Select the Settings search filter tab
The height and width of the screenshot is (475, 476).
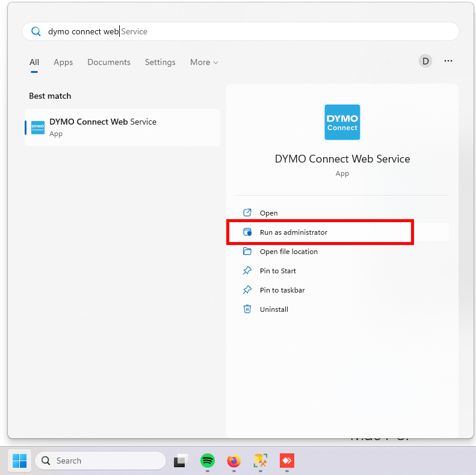160,62
